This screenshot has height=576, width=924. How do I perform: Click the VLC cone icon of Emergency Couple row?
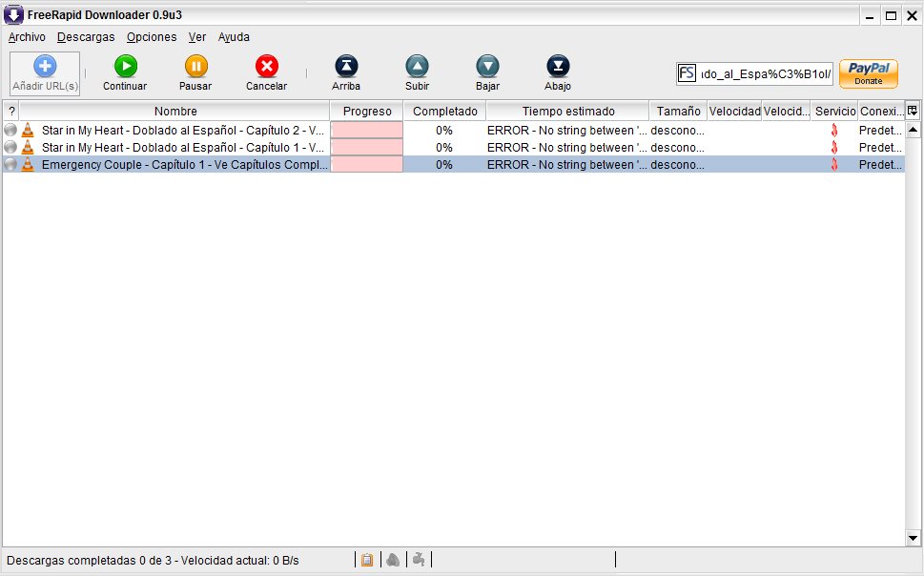click(x=28, y=164)
